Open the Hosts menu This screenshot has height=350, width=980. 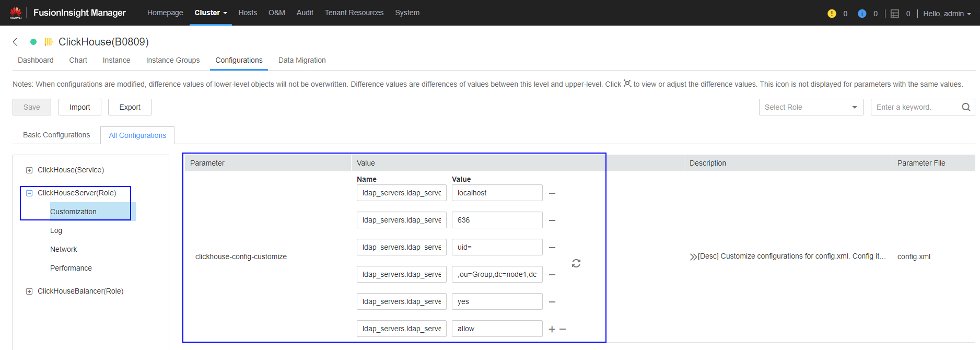coord(248,13)
